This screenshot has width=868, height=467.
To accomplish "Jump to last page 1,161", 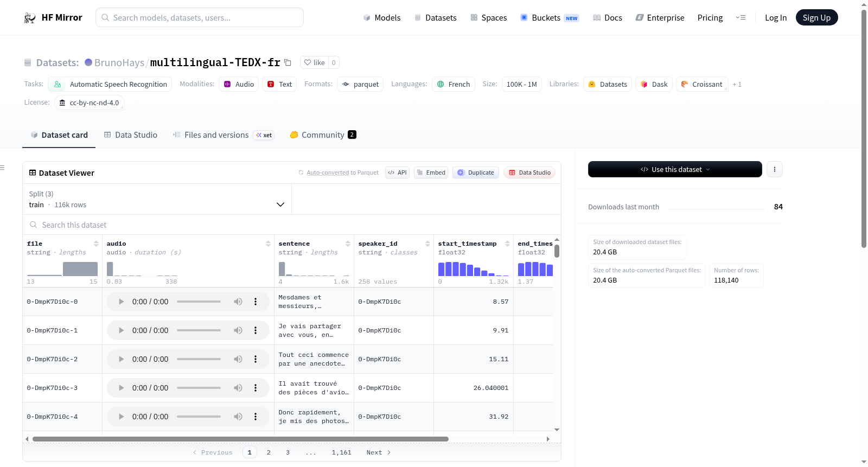I will tap(342, 452).
